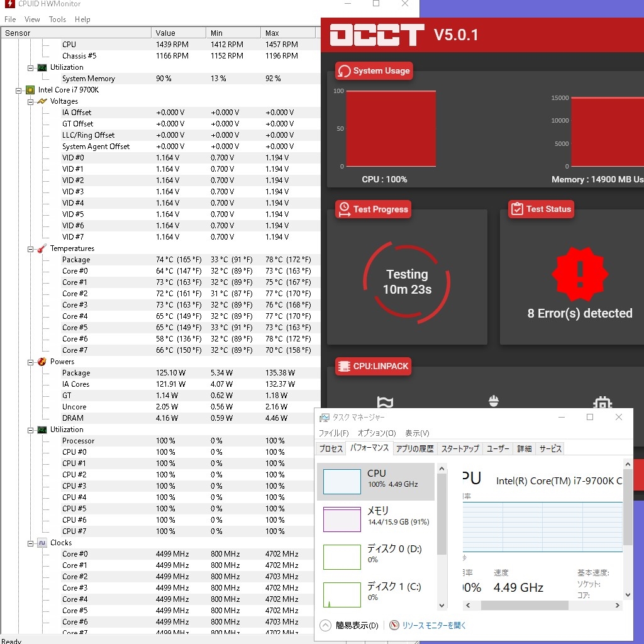Click the Powers flame icon

(x=42, y=362)
